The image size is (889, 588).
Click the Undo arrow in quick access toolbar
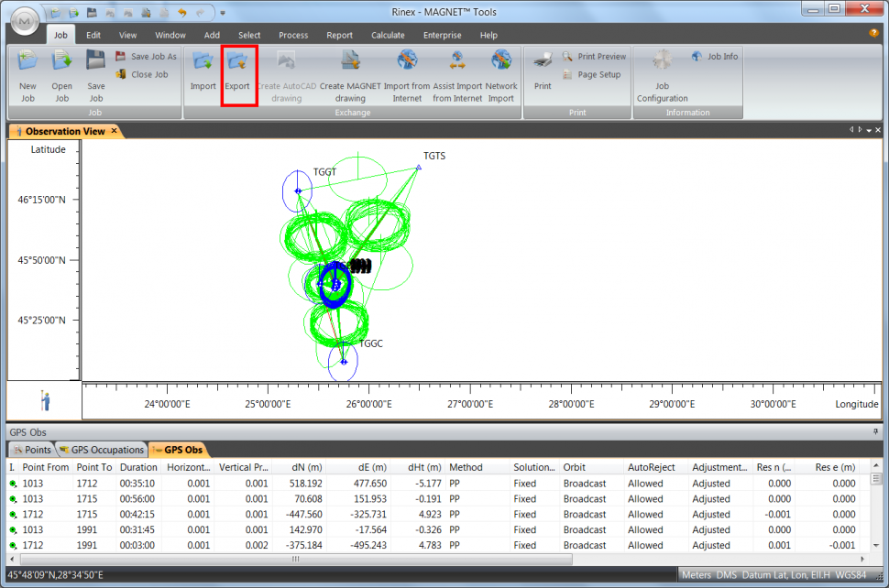point(182,13)
